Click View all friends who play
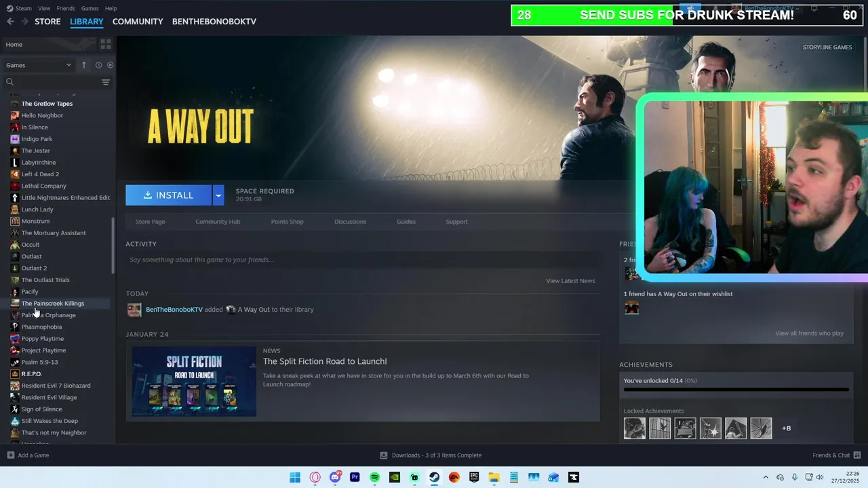The height and width of the screenshot is (488, 868). tap(809, 333)
